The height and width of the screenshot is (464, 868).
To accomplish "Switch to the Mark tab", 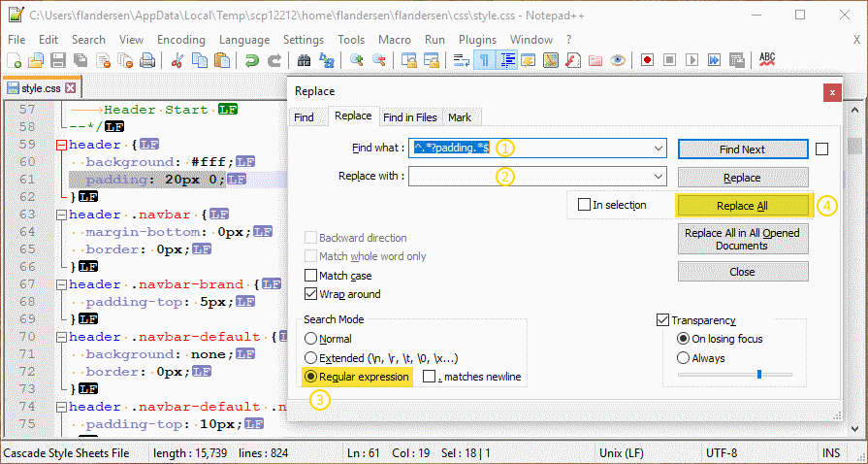I will point(460,117).
